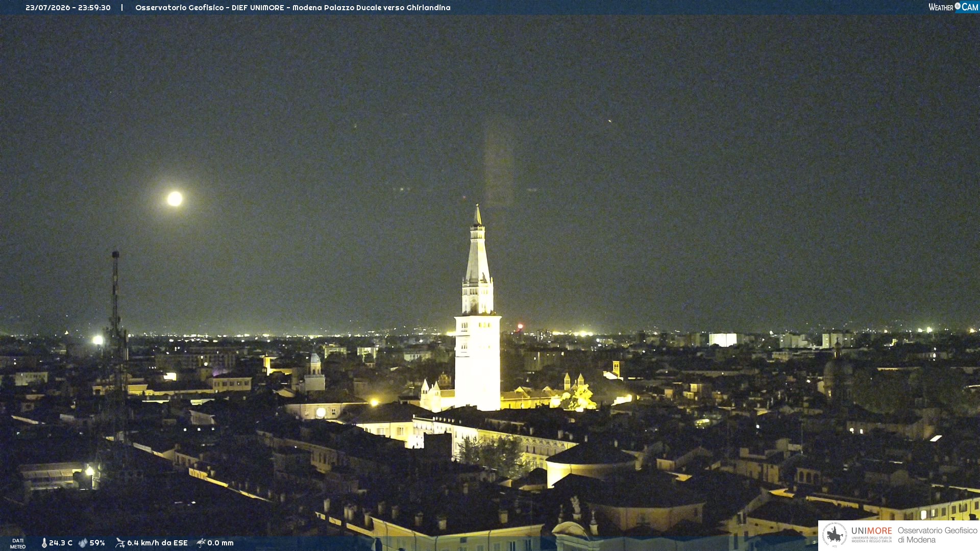Click the humidity droplet icon
The height and width of the screenshot is (551, 980).
click(83, 543)
